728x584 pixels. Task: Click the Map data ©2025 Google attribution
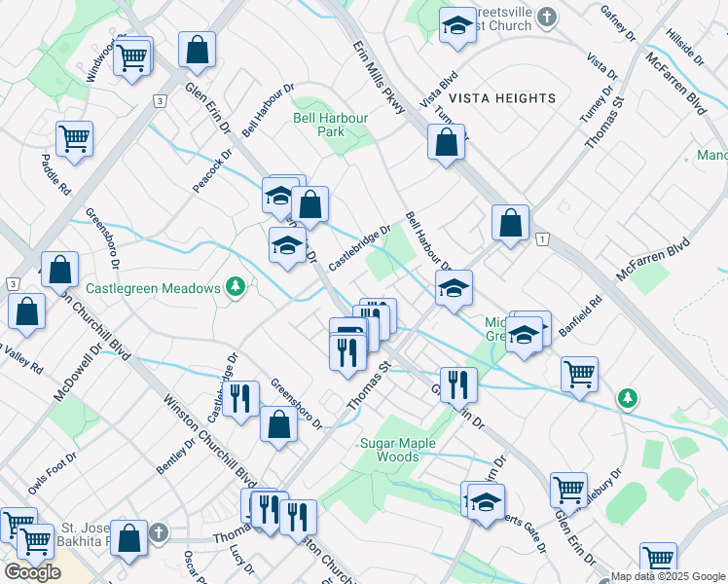coord(668,576)
